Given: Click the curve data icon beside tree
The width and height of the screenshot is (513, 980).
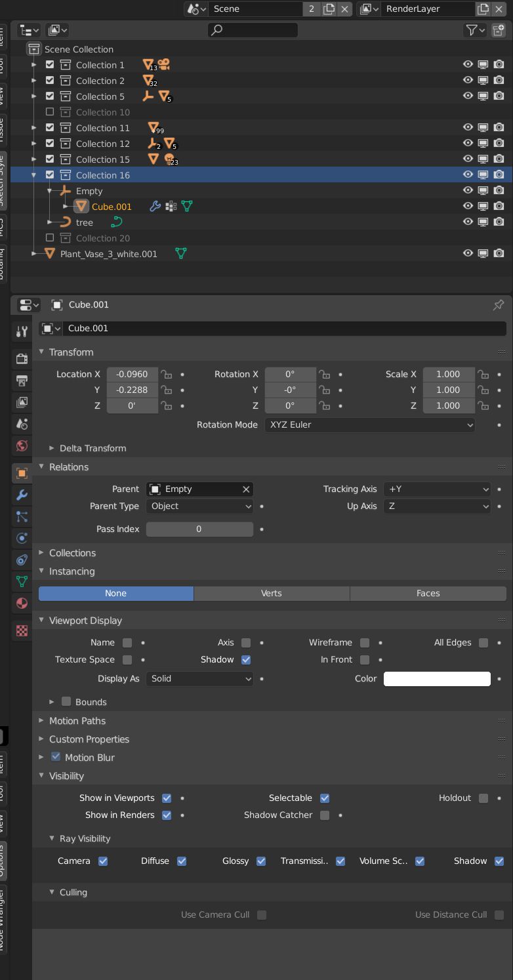Looking at the screenshot, I should click(117, 222).
